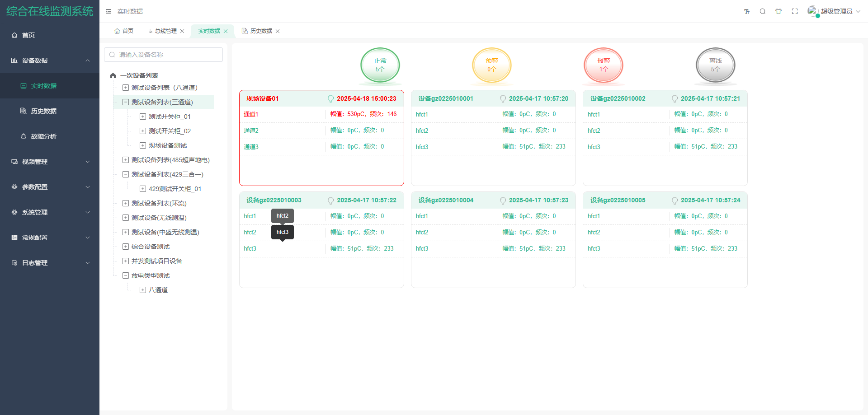
Task: Enter fullscreen mode using header icon
Action: coord(795,11)
